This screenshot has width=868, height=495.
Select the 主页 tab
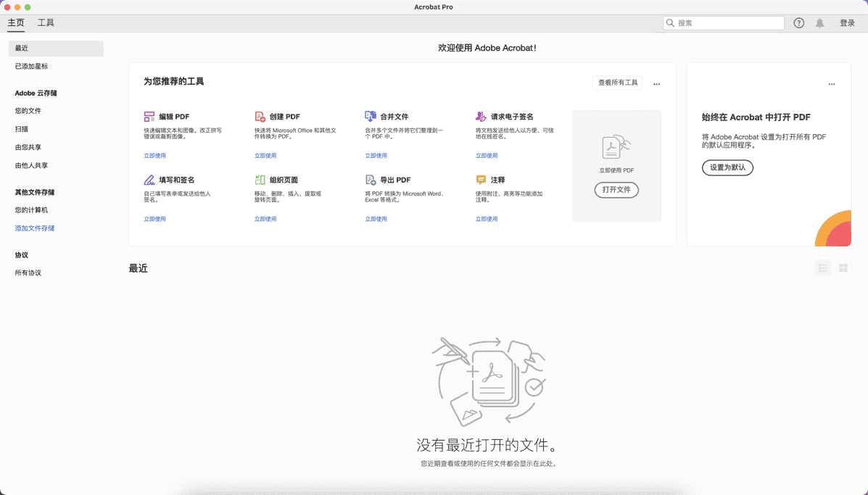click(16, 22)
